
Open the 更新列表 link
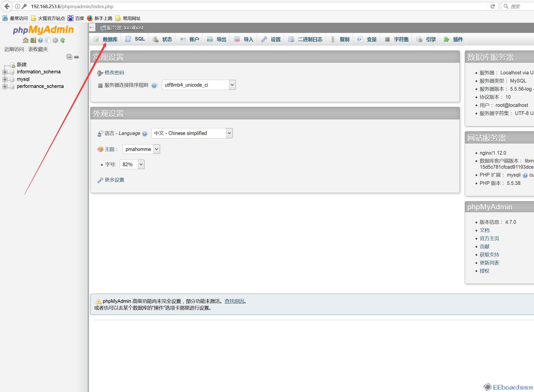[x=489, y=263]
